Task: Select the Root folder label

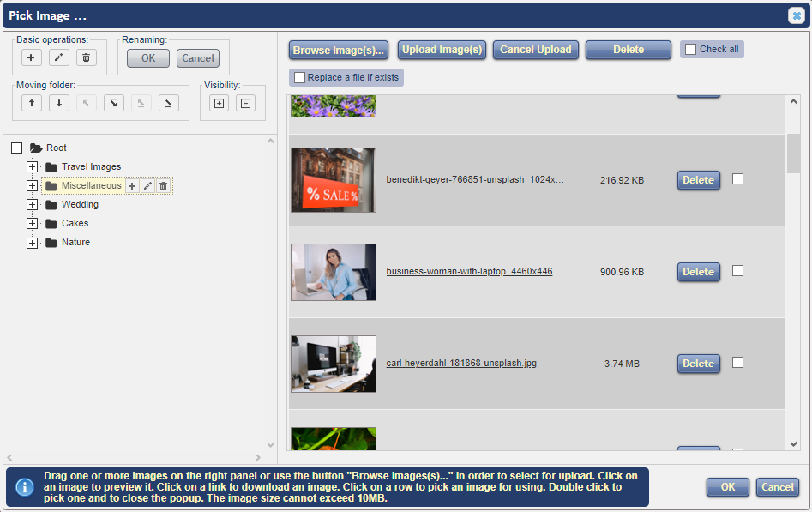Action: pos(56,148)
